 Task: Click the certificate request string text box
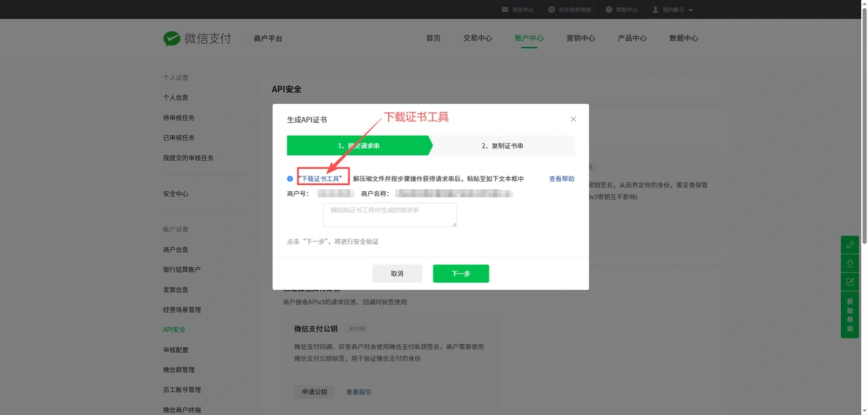pos(390,215)
